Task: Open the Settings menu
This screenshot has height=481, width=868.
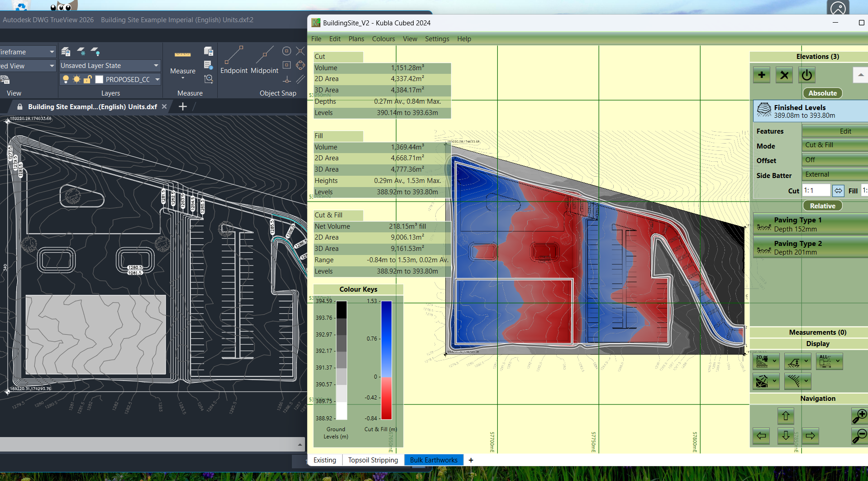Action: click(437, 39)
